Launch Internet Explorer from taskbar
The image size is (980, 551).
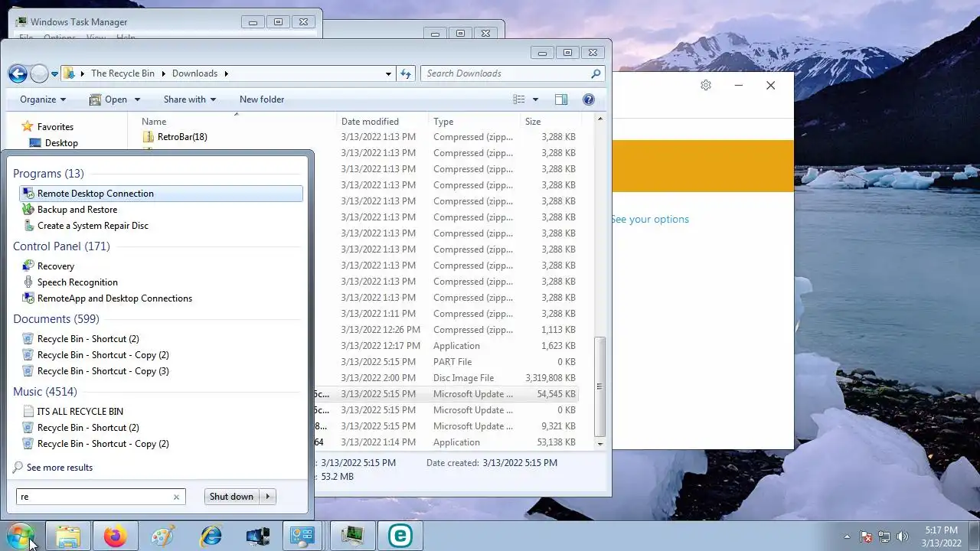(x=210, y=536)
